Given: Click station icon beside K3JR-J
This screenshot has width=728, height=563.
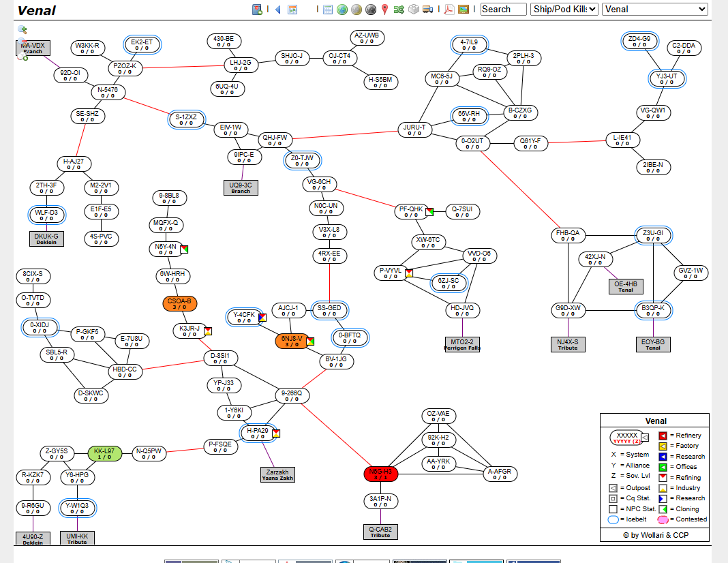Looking at the screenshot, I should click(x=208, y=331).
